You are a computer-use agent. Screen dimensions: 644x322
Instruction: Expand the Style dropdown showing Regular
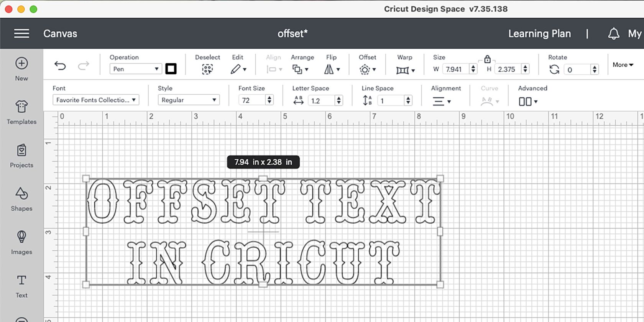(189, 100)
